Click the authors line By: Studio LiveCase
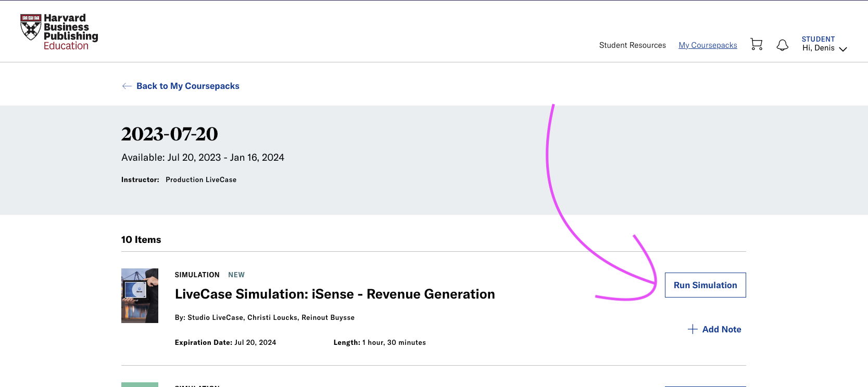The width and height of the screenshot is (868, 387). (x=265, y=317)
